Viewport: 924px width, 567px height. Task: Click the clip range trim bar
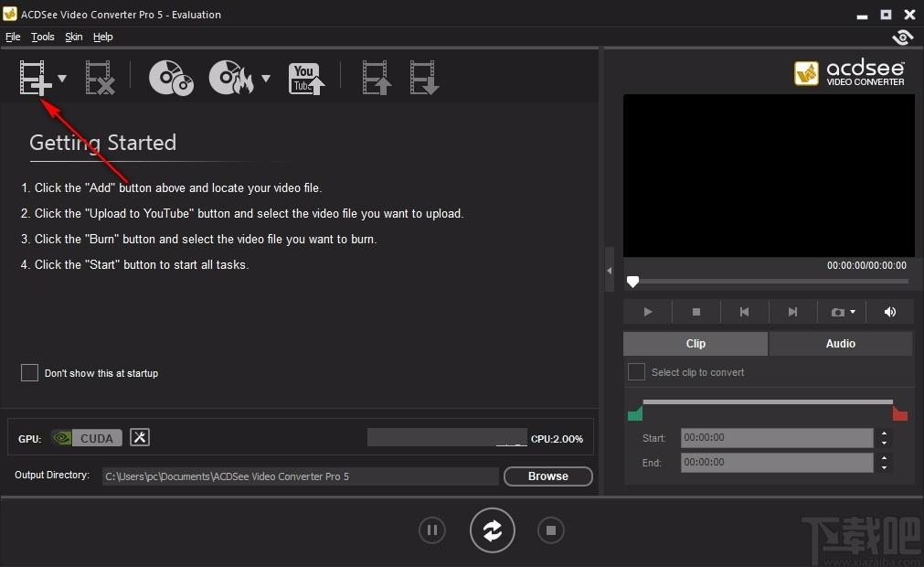(768, 402)
